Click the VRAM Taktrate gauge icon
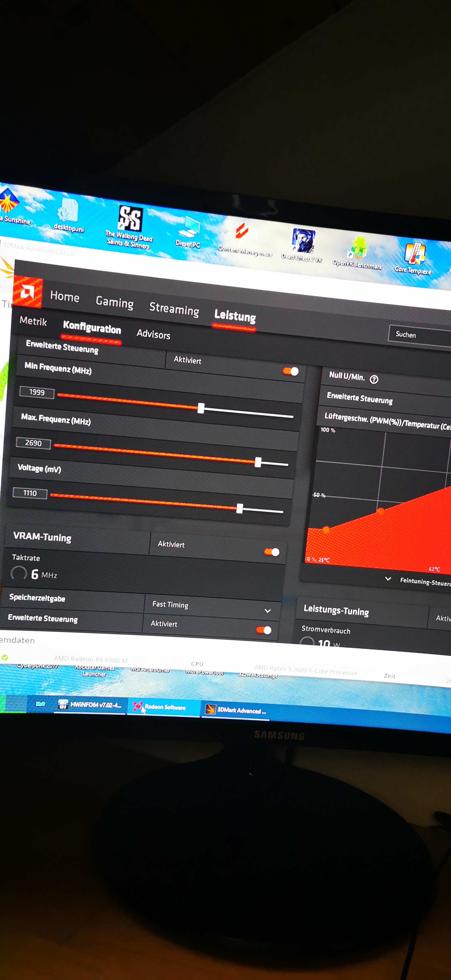This screenshot has width=451, height=980. click(19, 573)
